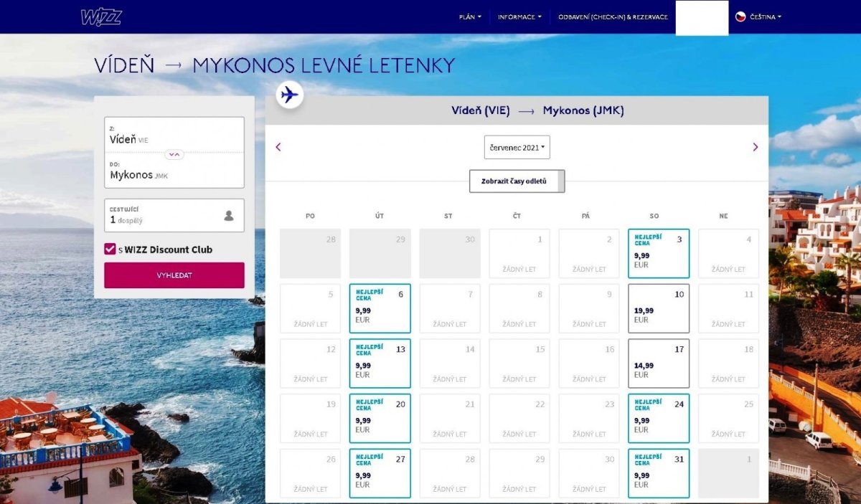Select July 17 flight for 14,99 EUR

(658, 363)
